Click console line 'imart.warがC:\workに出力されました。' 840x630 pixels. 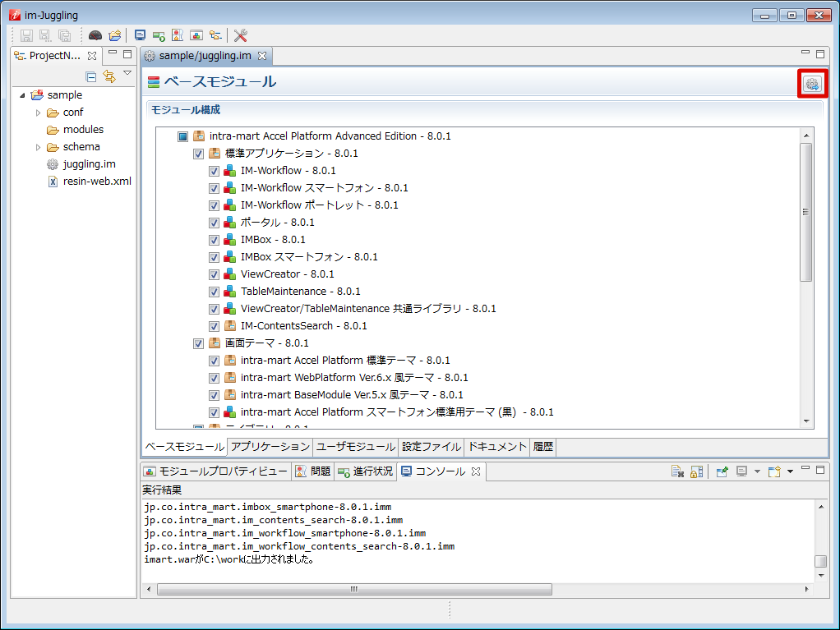tap(229, 560)
